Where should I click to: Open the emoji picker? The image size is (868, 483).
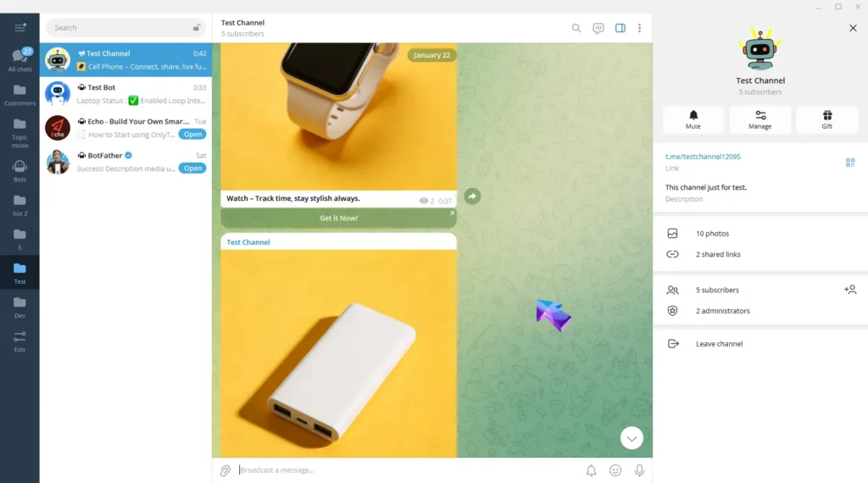[615, 470]
